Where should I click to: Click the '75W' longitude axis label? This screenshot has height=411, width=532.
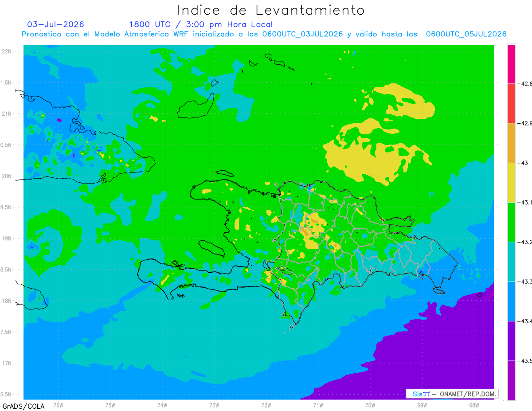(x=110, y=405)
